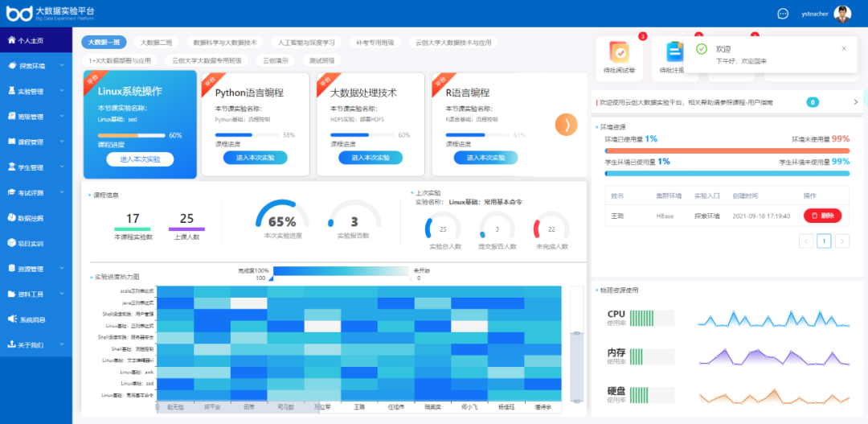Screen dimensions: 868x424
Task: Close the 欢迎 notification popup
Action: 843,49
